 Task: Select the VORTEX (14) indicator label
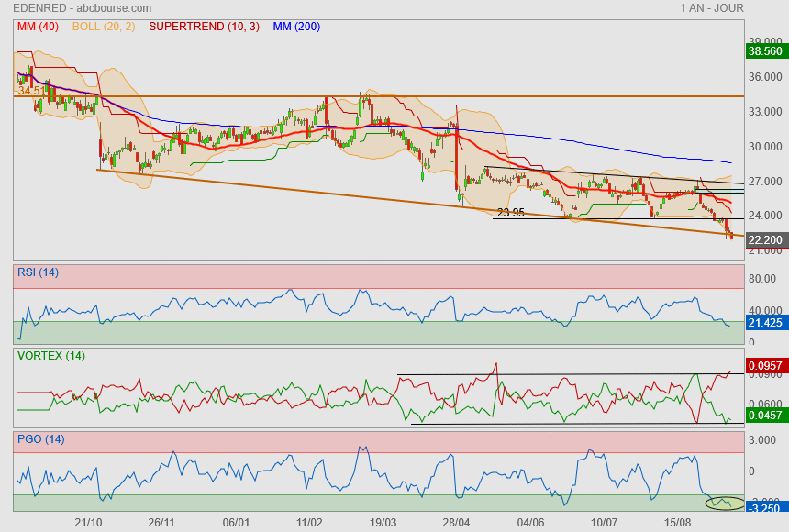(51, 356)
